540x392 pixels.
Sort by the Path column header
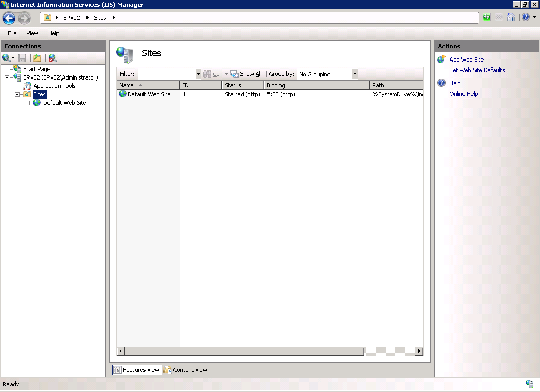397,85
